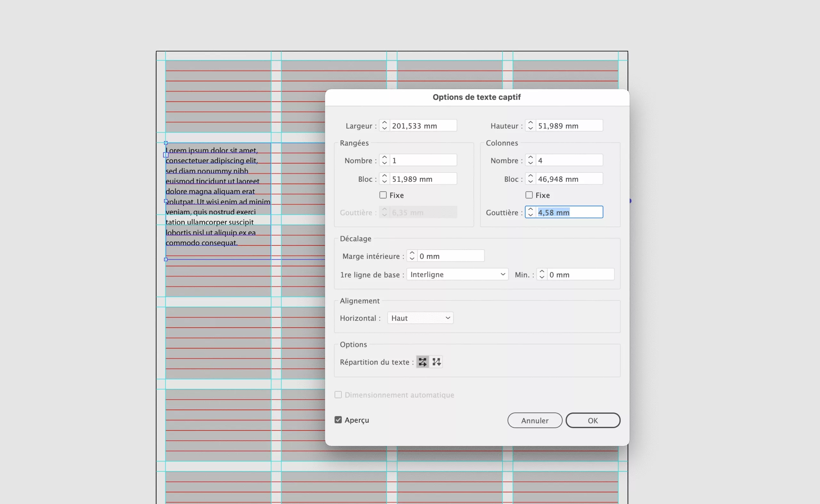Increase Largeur value with stepper arrow
This screenshot has height=504, width=820.
pyautogui.click(x=384, y=123)
